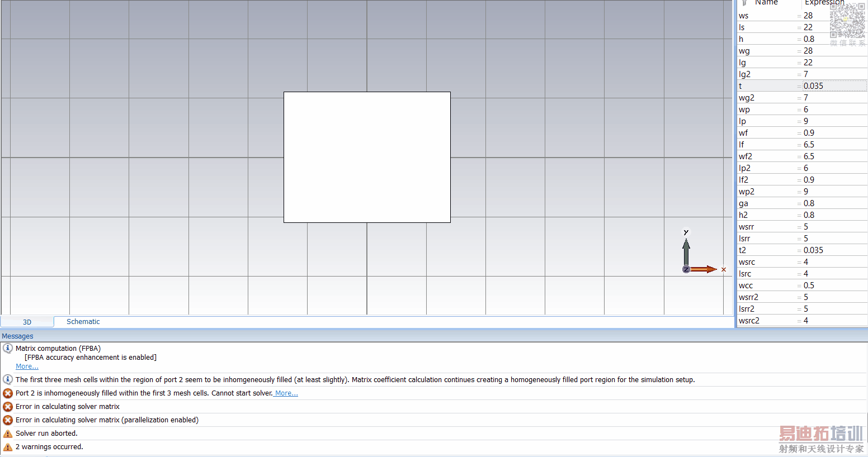Select the parameter name ls
868x457 pixels.
coord(742,27)
